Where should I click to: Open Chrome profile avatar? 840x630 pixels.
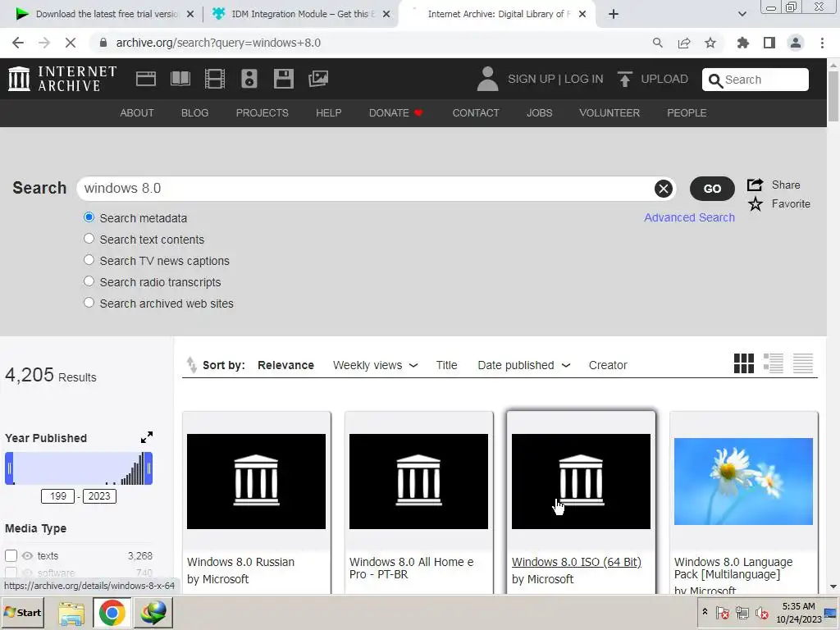tap(796, 43)
